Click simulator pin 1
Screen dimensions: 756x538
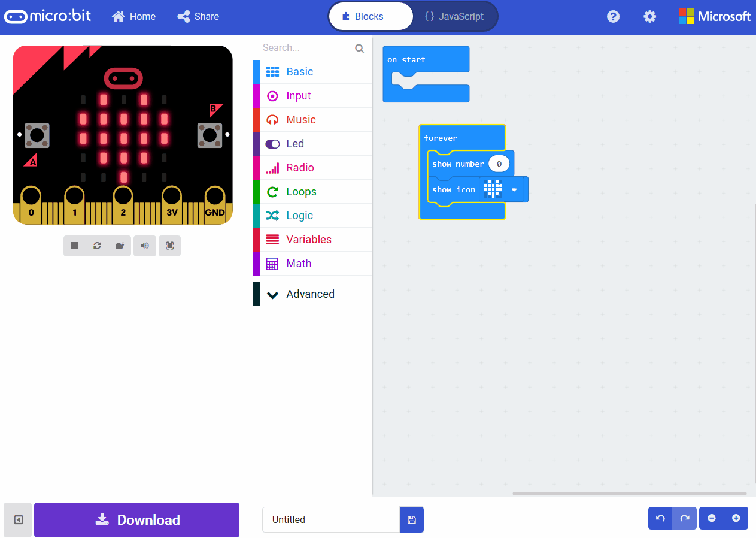[x=75, y=205]
